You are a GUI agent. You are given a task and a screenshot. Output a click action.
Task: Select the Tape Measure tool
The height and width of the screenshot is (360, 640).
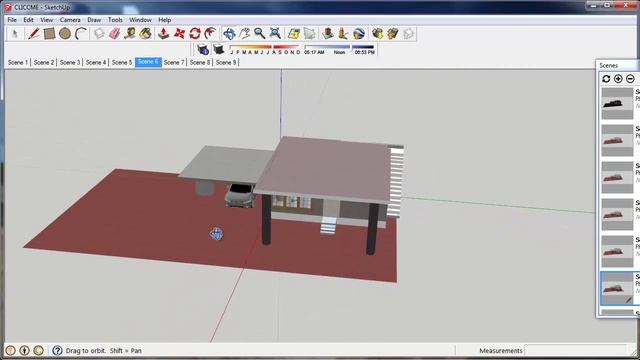tap(130, 34)
